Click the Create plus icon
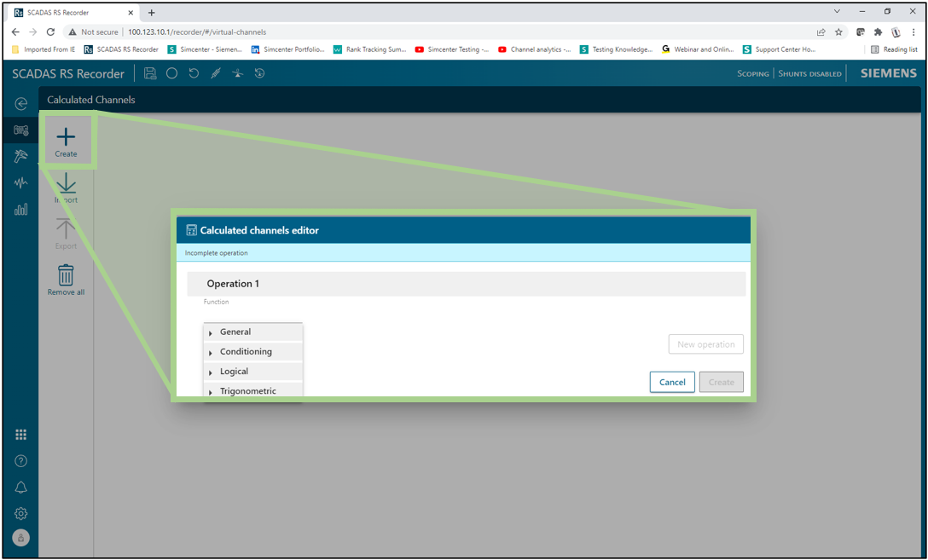Image resolution: width=928 pixels, height=560 pixels. (x=66, y=137)
